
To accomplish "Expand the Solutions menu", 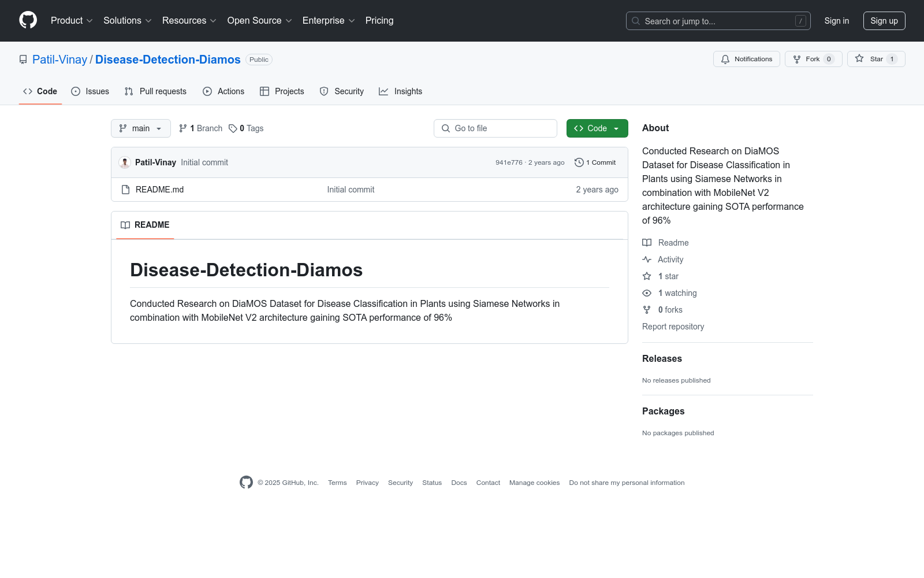I will (128, 20).
